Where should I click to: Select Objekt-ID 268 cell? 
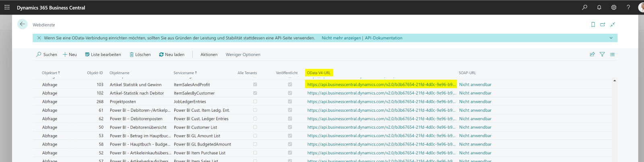coord(100,102)
